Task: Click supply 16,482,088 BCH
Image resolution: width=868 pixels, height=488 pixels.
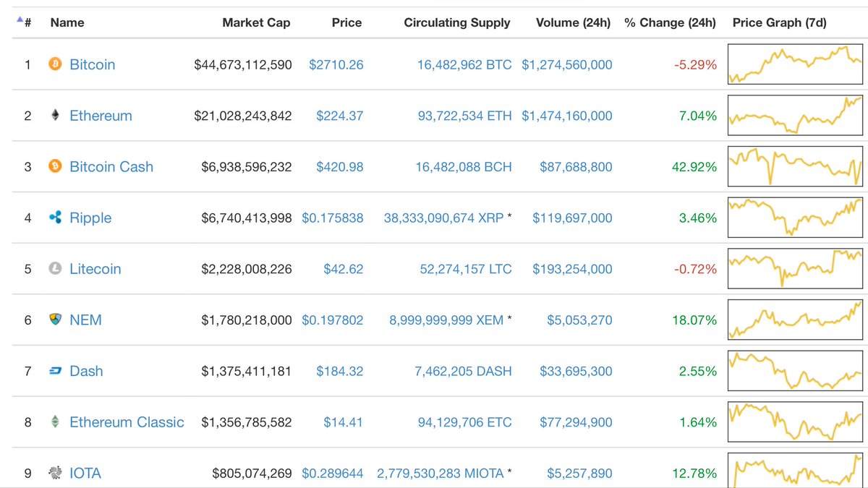Action: [x=464, y=167]
